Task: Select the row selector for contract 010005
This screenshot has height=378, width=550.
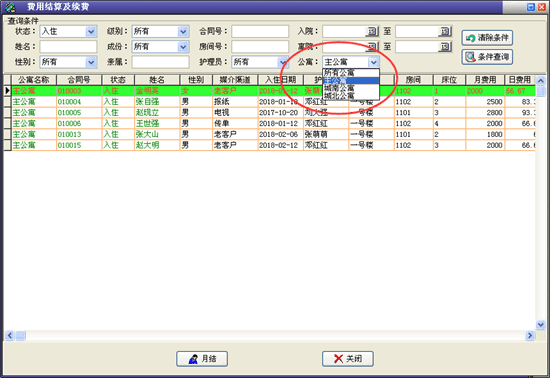Action: (7, 113)
